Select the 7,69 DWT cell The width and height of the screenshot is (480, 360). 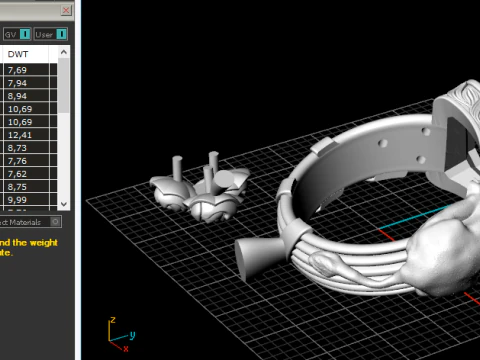coord(26,70)
